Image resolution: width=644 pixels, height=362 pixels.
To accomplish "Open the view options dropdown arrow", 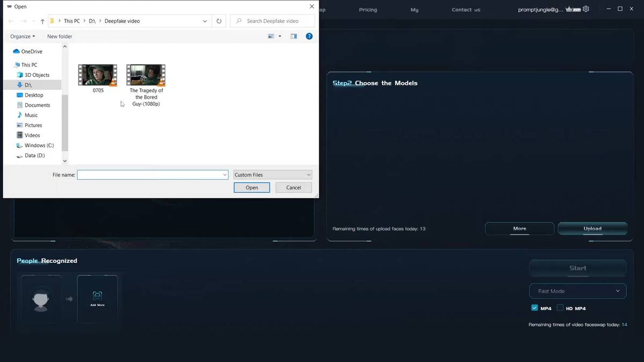I will pyautogui.click(x=280, y=36).
